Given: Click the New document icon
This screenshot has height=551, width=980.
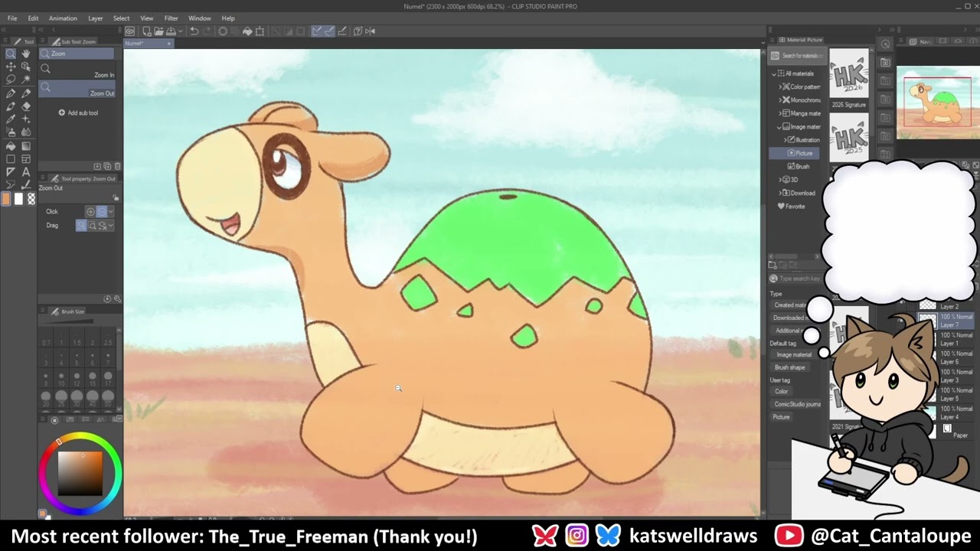Looking at the screenshot, I should tap(146, 31).
